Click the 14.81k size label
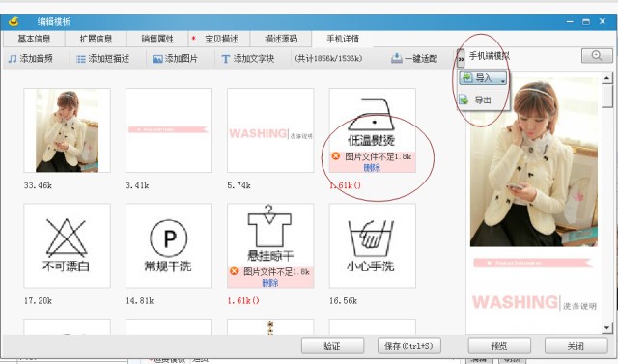The image size is (618, 364). coord(139,301)
